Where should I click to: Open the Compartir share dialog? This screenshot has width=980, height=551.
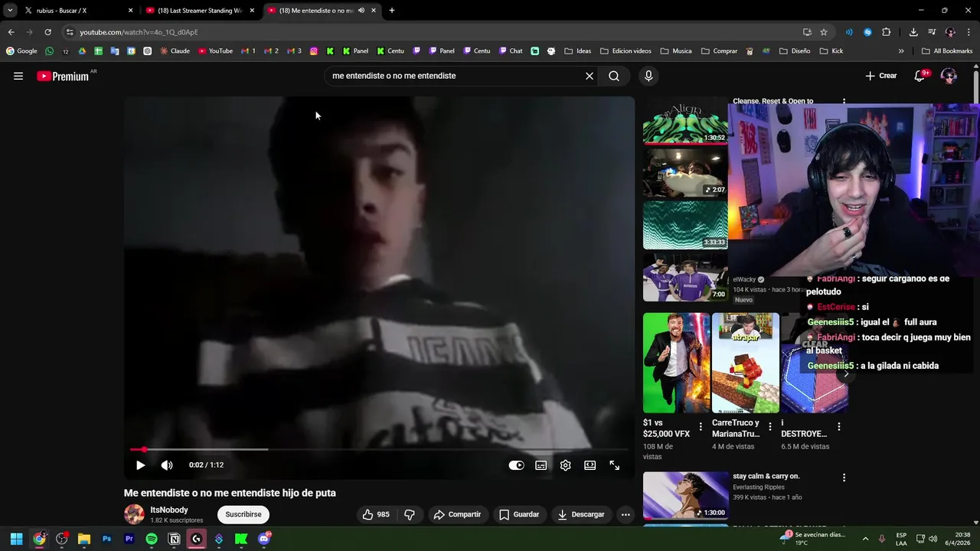[x=457, y=514]
